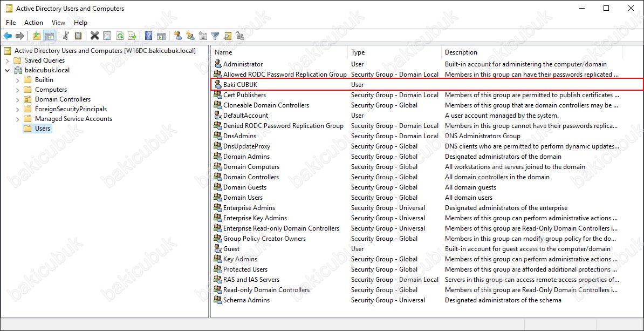The width and height of the screenshot is (644, 331).
Task: Toggle the Show/Hide console tree icon
Action: 49,36
